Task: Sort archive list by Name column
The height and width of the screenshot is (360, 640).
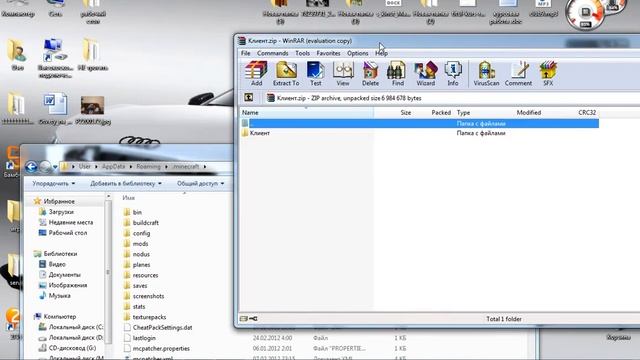Action: (x=306, y=113)
